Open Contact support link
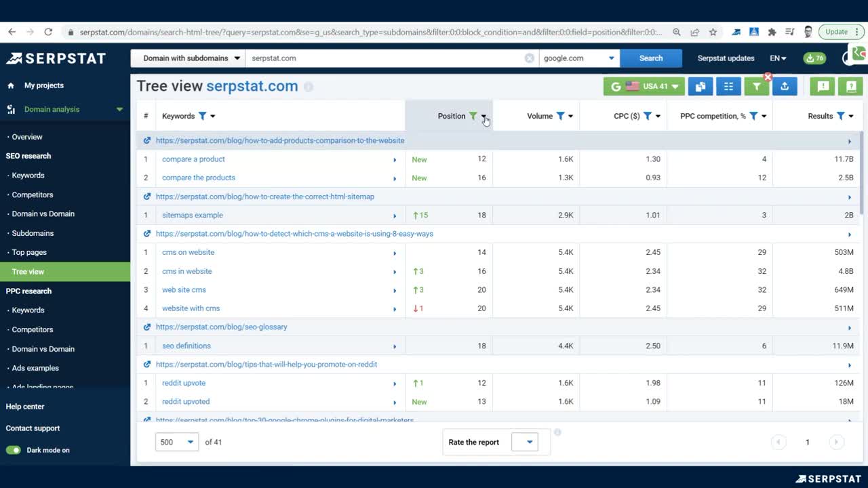The height and width of the screenshot is (488, 868). pos(33,428)
